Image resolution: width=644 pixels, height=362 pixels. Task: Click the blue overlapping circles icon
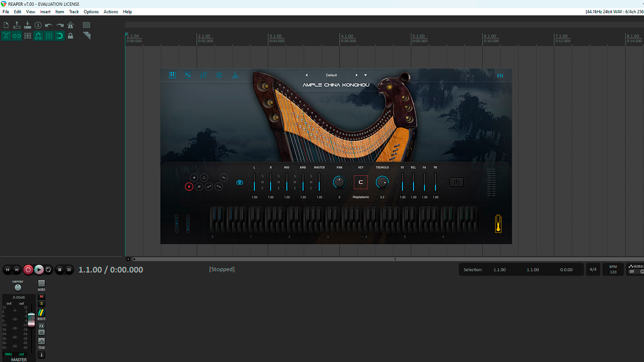coord(239,182)
